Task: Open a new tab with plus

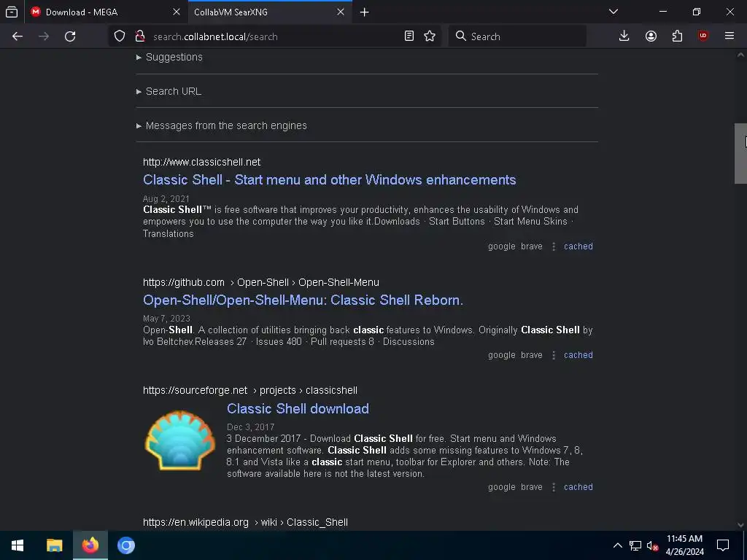Action: pyautogui.click(x=365, y=12)
